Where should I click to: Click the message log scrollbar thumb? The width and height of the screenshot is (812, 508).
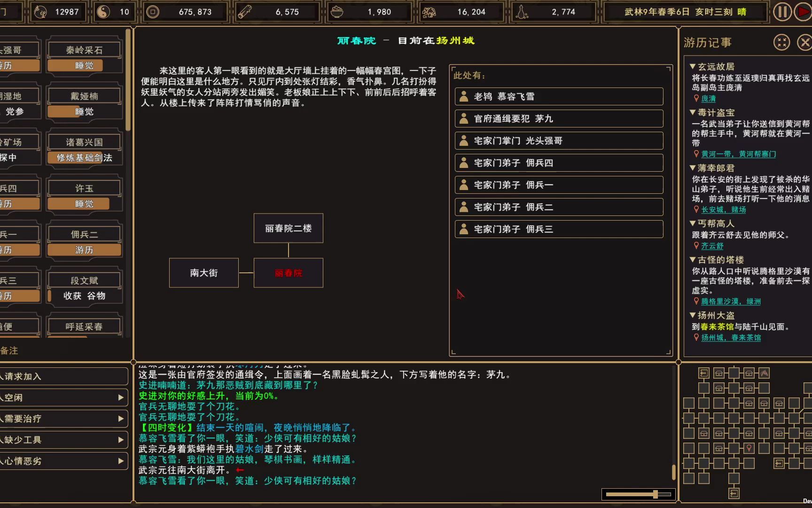(674, 472)
